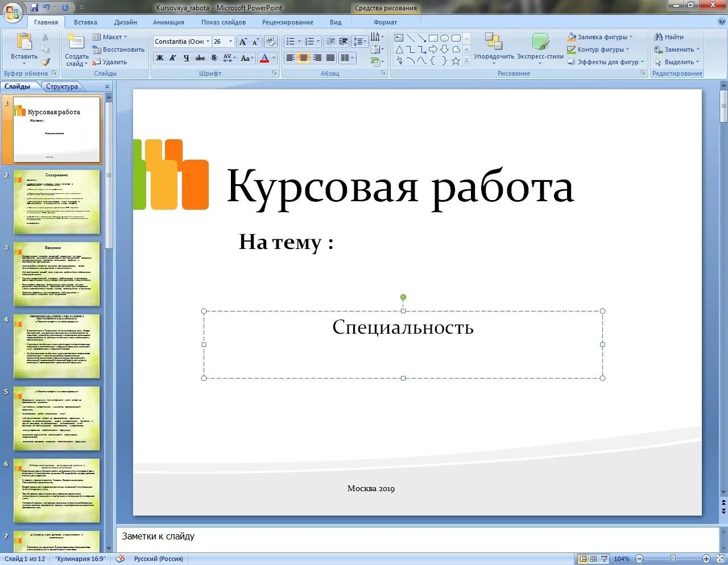Toggle italic formatting (К)
The width and height of the screenshot is (728, 565).
click(x=173, y=58)
